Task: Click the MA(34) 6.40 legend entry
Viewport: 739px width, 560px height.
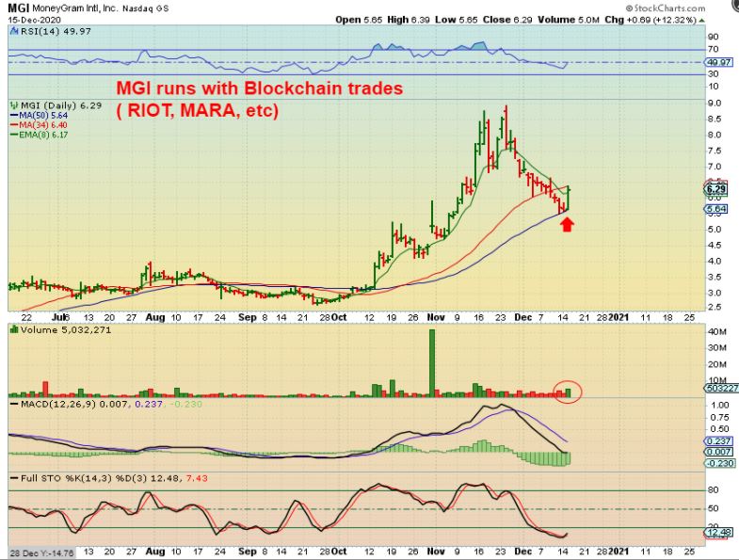Action: coord(43,125)
